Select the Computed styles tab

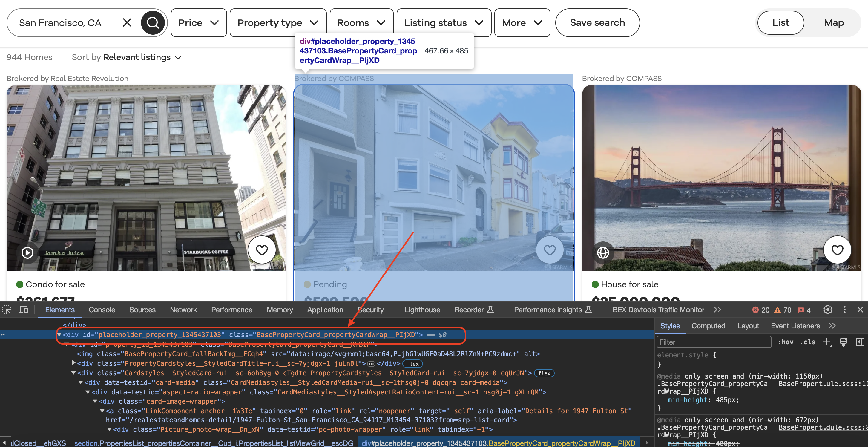point(708,326)
